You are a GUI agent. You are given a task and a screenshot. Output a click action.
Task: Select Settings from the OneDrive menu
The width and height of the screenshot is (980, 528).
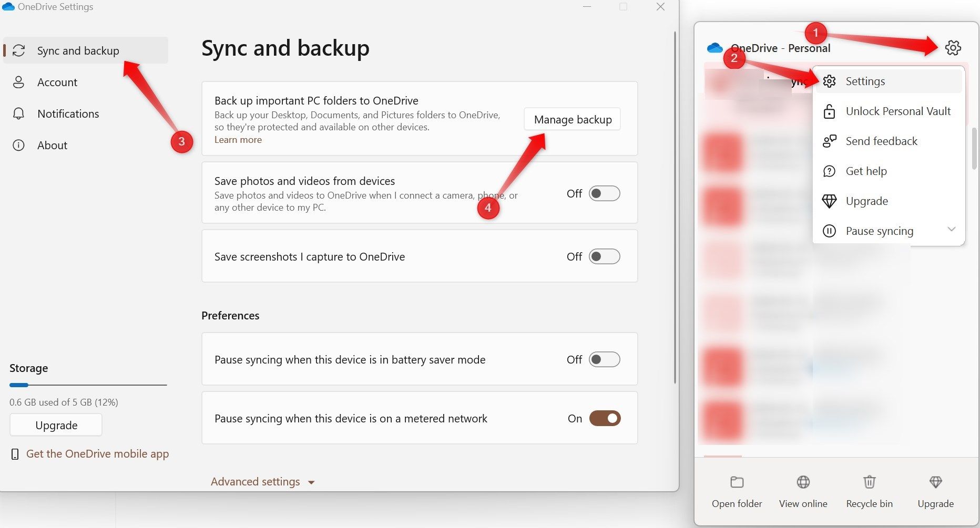[865, 81]
